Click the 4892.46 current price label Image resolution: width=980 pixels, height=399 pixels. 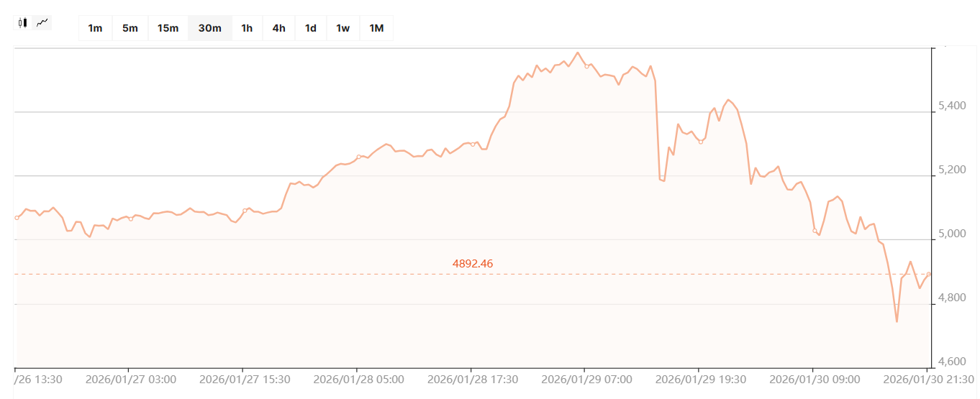(x=473, y=264)
